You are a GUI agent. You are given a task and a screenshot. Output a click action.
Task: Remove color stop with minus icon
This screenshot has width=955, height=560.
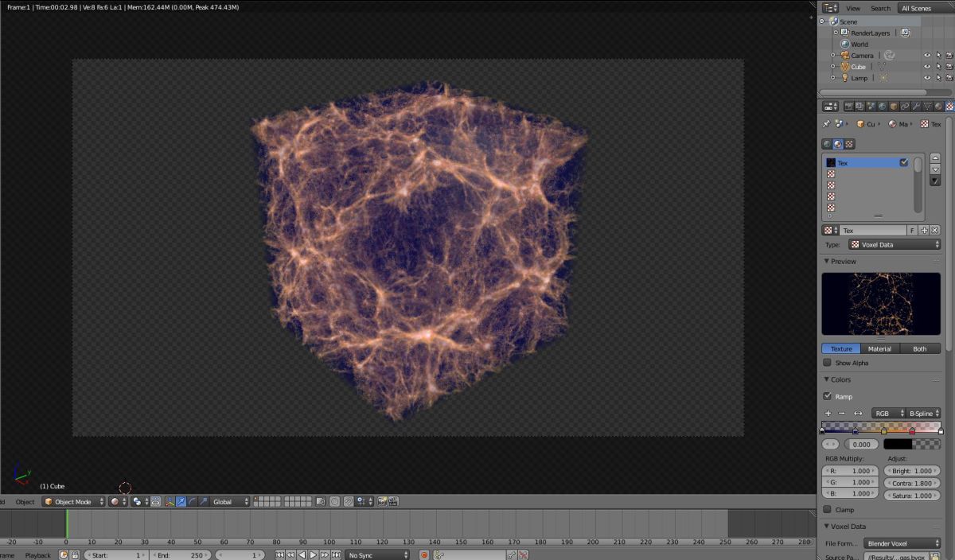click(842, 414)
